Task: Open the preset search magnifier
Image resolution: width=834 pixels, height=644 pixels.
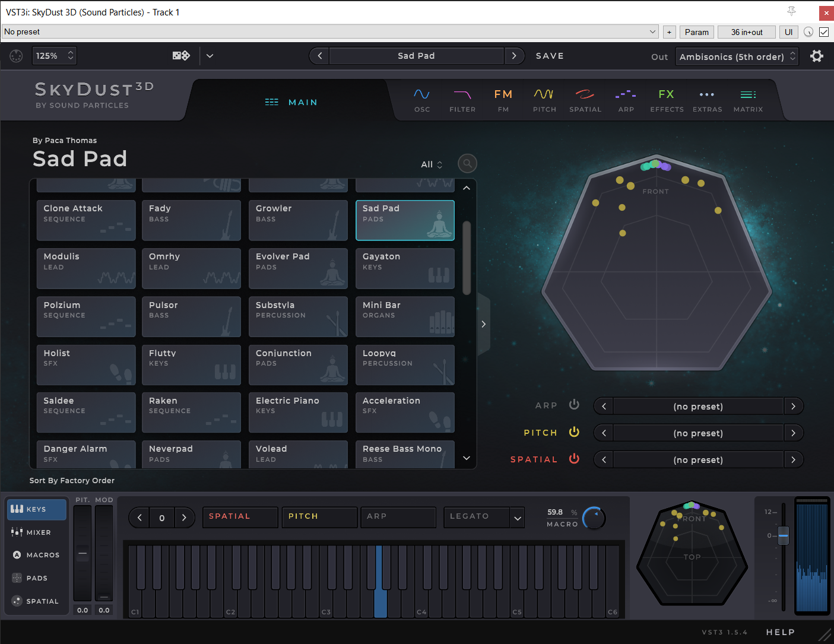Action: 467,163
